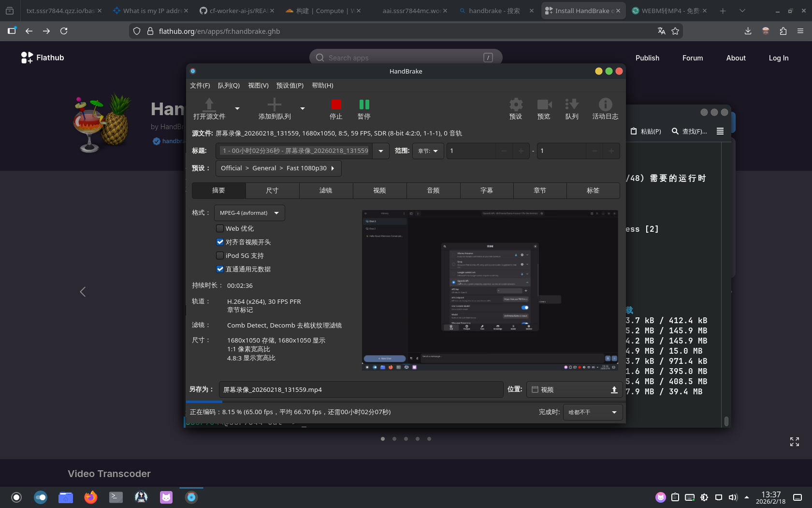This screenshot has width=812, height=508.
Task: Click the HandBrake icon in the taskbar
Action: coord(191,497)
